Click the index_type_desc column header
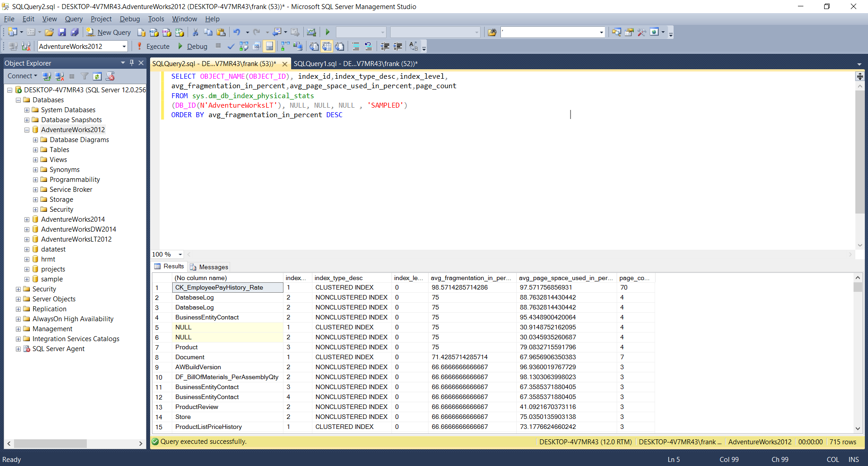Viewport: 868px width, 466px height. tap(351, 278)
